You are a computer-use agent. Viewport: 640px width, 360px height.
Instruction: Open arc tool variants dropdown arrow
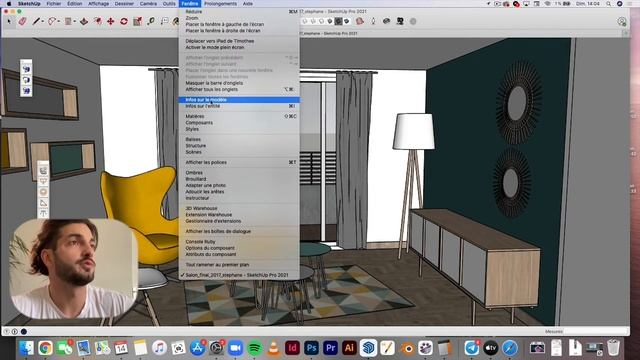(59, 22)
